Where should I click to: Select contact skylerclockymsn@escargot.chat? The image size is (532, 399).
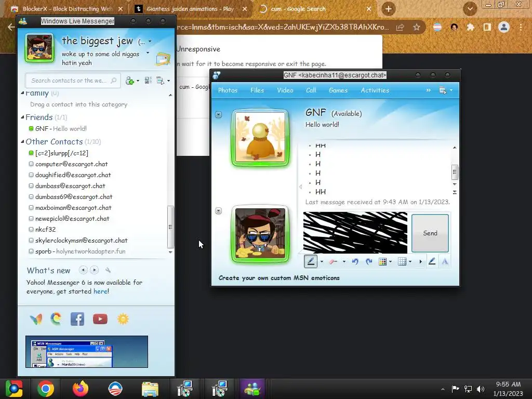coord(82,240)
